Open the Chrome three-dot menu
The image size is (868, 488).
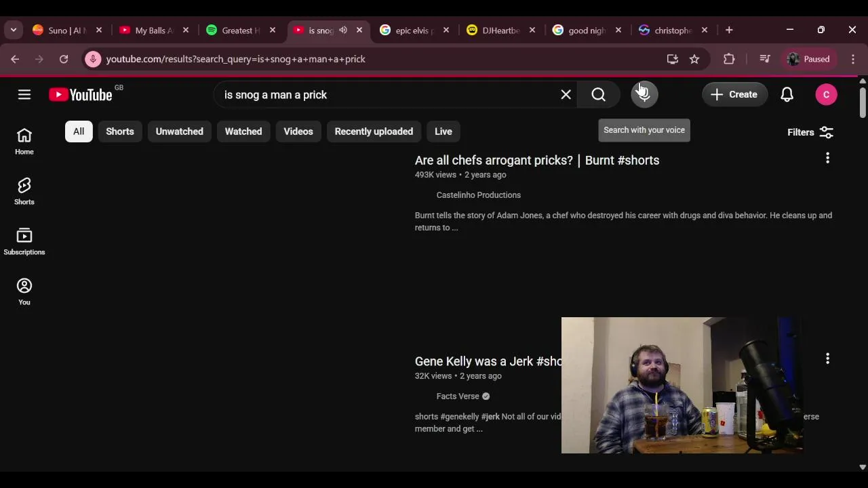point(853,59)
